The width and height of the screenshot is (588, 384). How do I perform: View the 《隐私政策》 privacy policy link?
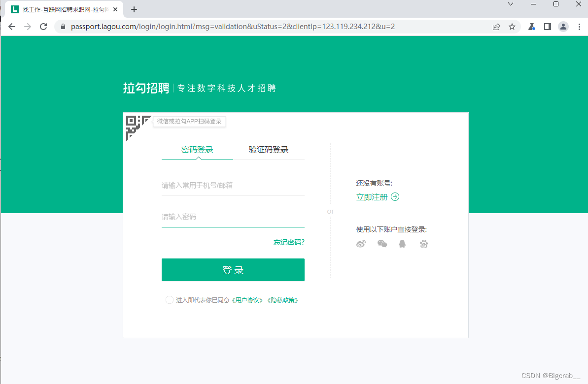(x=283, y=300)
